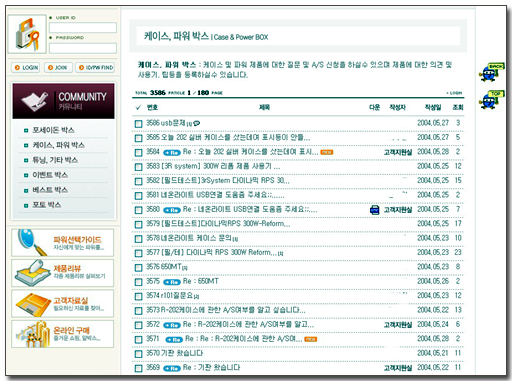Viewport: 512px width, 381px height.
Task: Click the COMMUNITY banner pen icon
Action: tap(35, 101)
